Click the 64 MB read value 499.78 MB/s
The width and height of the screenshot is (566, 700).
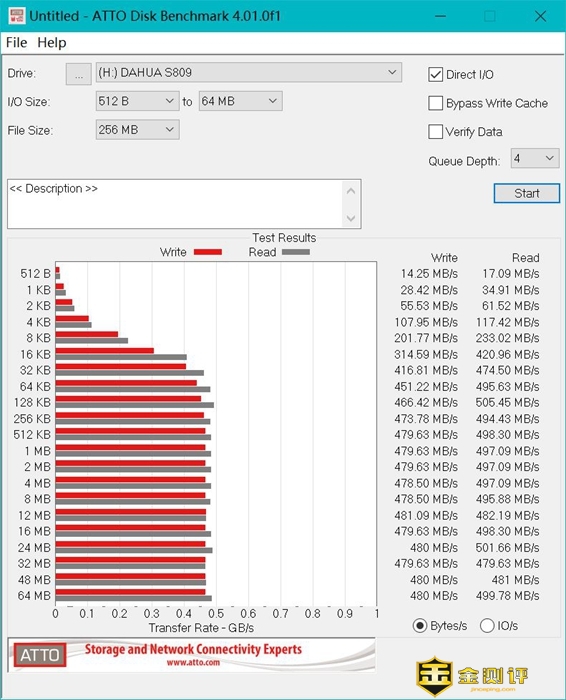coord(508,596)
